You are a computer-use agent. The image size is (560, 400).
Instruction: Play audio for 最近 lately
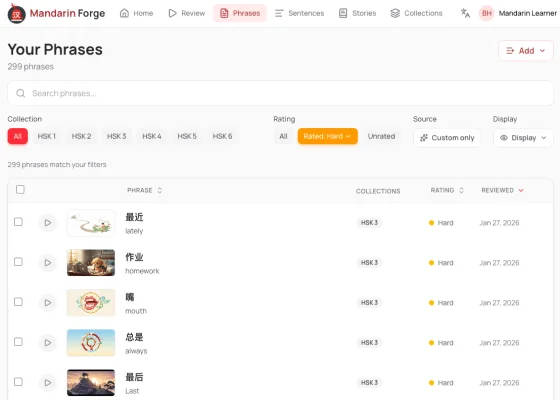48,223
